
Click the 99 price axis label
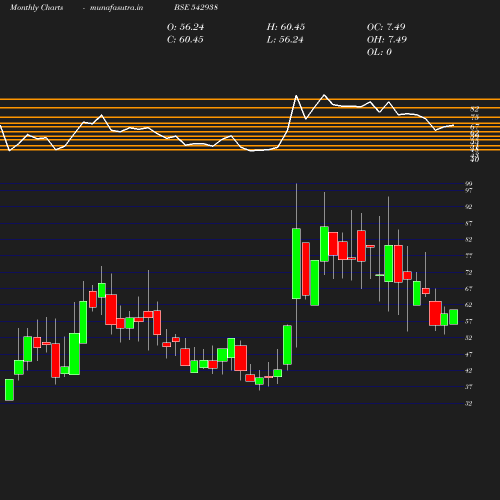(469, 184)
